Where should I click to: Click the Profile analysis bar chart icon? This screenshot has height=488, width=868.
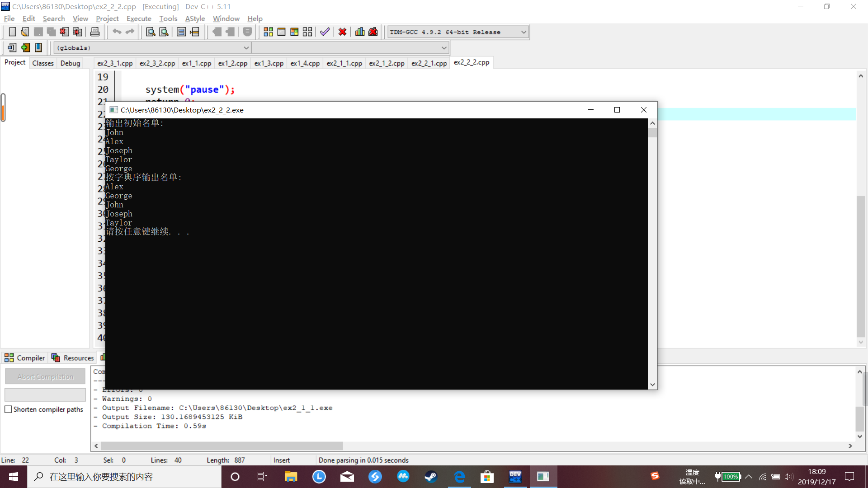(360, 32)
